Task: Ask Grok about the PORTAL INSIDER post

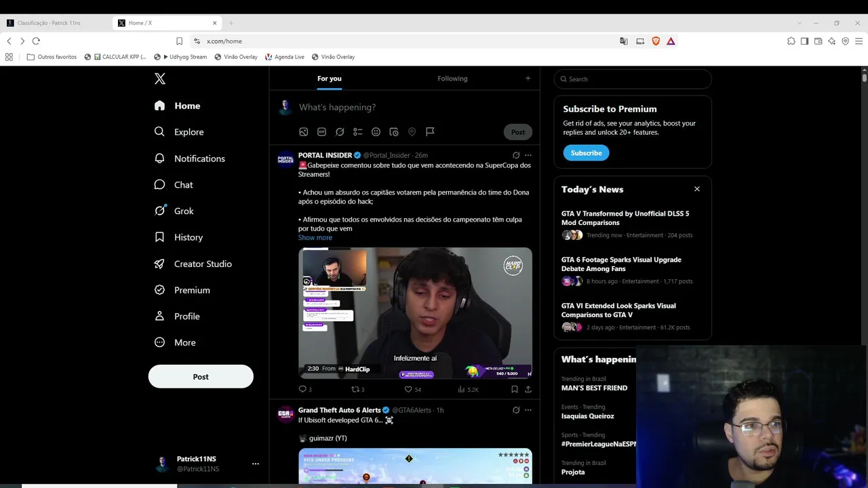Action: (x=516, y=155)
